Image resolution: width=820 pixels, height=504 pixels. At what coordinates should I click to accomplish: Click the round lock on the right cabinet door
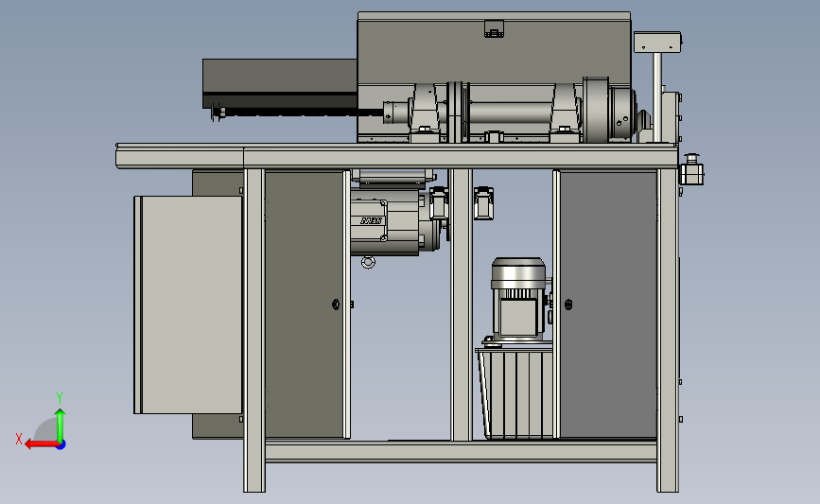click(568, 304)
